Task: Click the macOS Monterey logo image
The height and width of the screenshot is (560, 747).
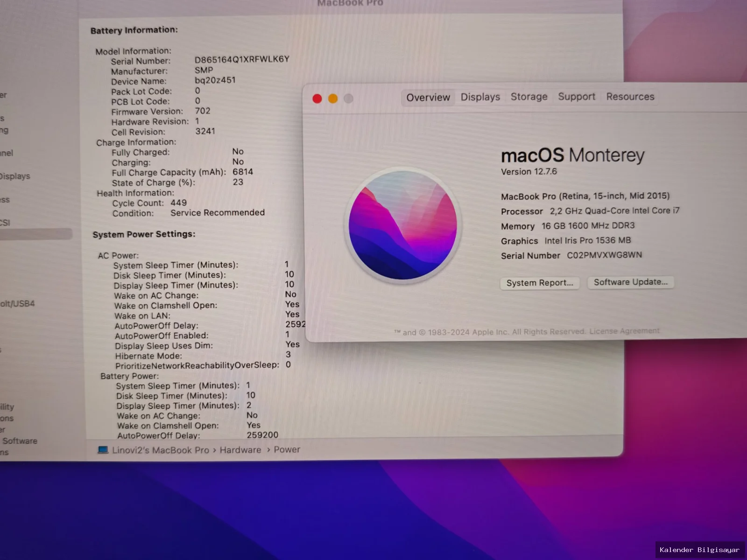Action: tap(403, 225)
